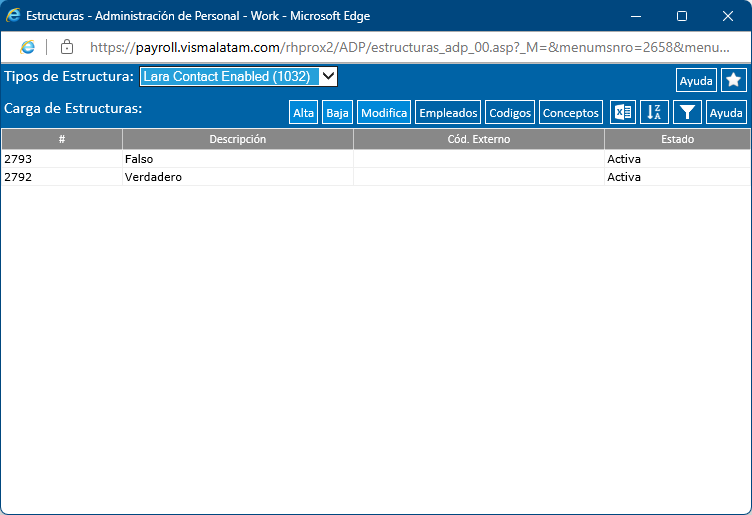The height and width of the screenshot is (515, 752).
Task: Open Tipos de Estructura dropdown
Action: click(x=238, y=77)
